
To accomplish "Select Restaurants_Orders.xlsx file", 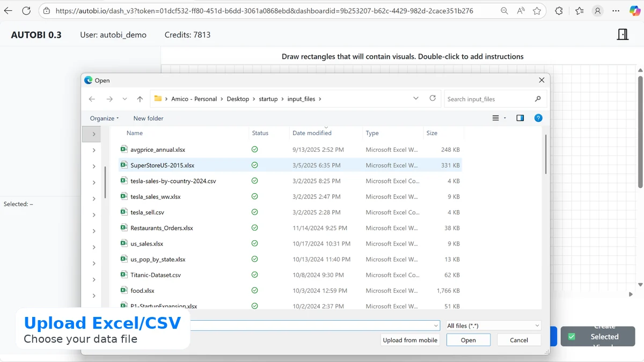I will coord(290,228).
